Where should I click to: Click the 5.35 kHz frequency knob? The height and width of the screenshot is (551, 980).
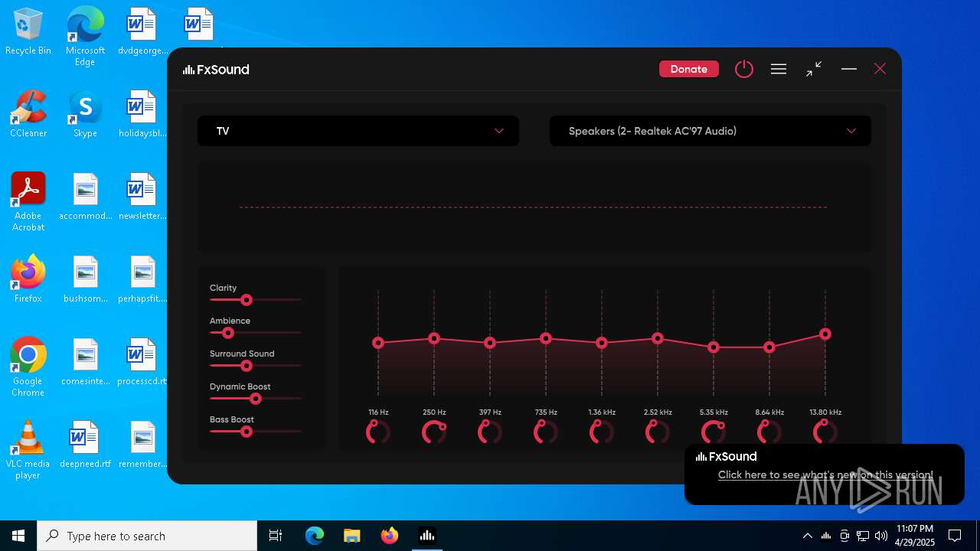[714, 432]
